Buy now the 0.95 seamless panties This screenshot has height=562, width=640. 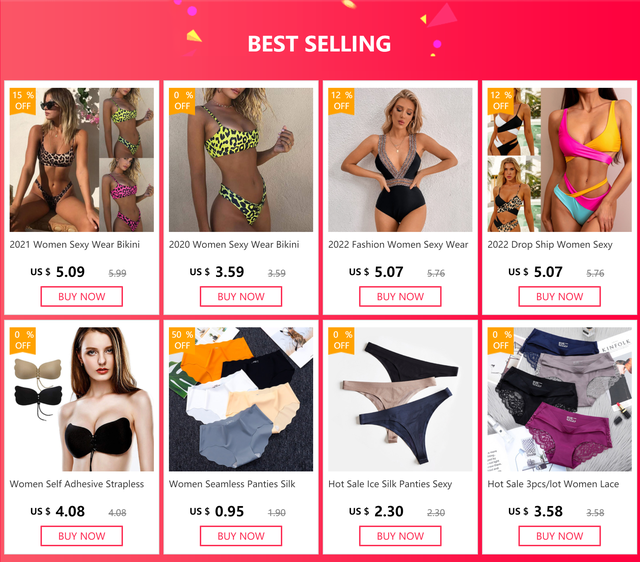(241, 536)
